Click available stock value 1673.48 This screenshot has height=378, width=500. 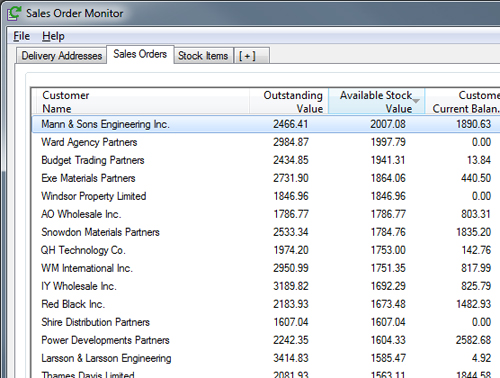(x=388, y=304)
